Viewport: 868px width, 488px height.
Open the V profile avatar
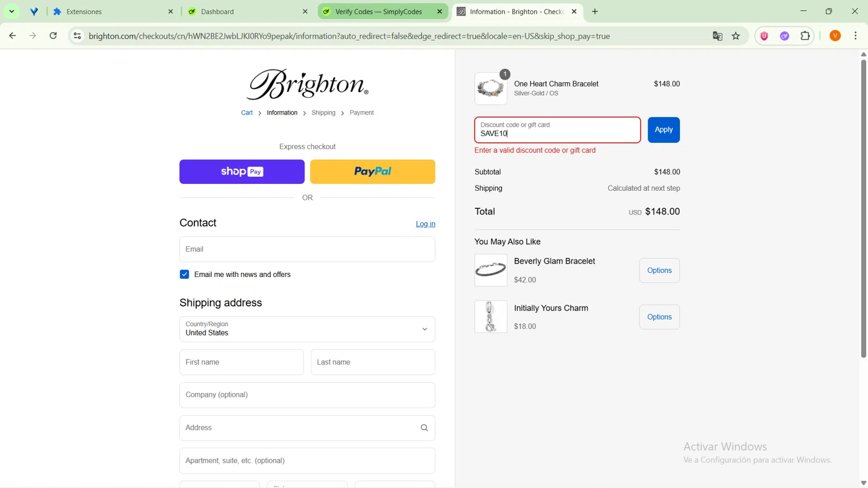pyautogui.click(x=835, y=36)
